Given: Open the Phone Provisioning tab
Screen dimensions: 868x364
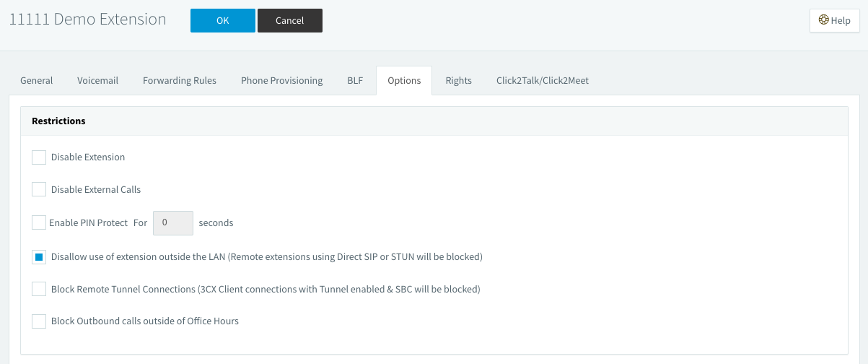Looking at the screenshot, I should [281, 80].
